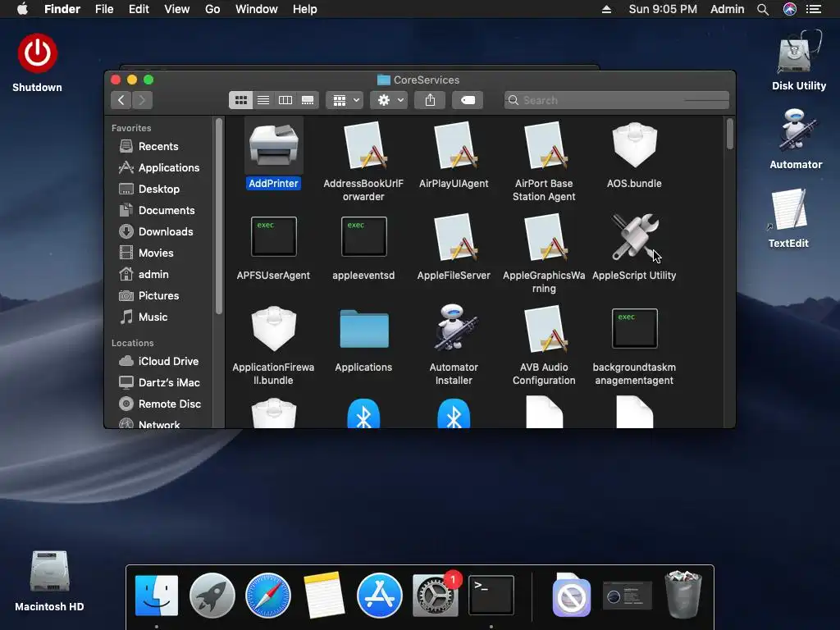Open the File menu

(104, 9)
